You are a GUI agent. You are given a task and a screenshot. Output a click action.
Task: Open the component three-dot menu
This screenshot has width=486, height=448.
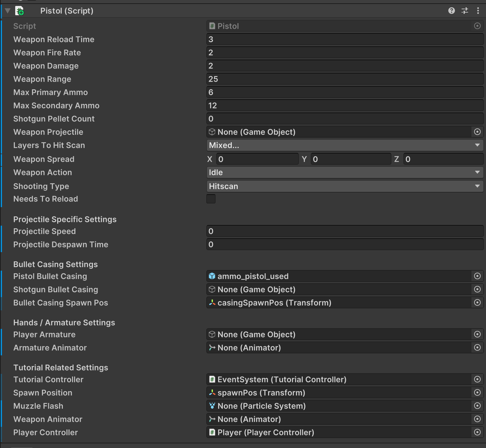coord(478,11)
